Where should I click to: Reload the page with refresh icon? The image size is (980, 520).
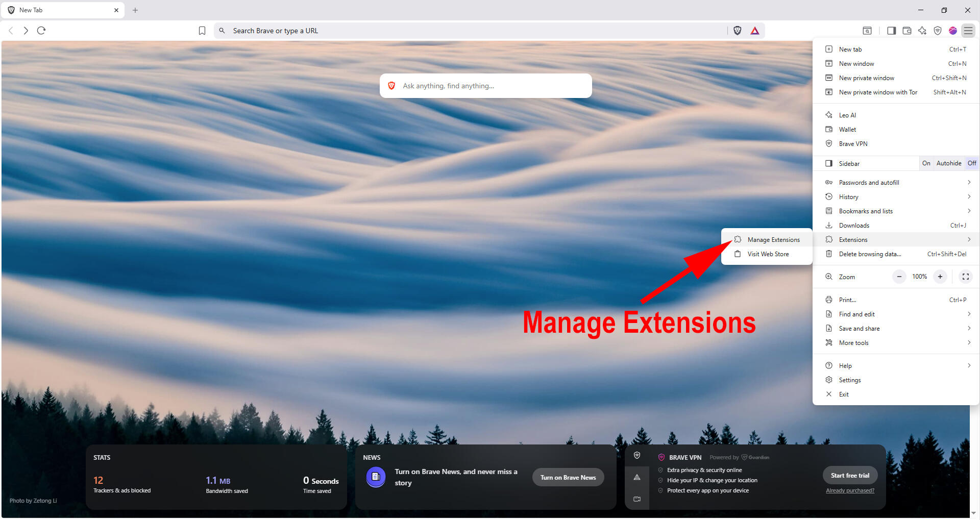tap(41, 31)
